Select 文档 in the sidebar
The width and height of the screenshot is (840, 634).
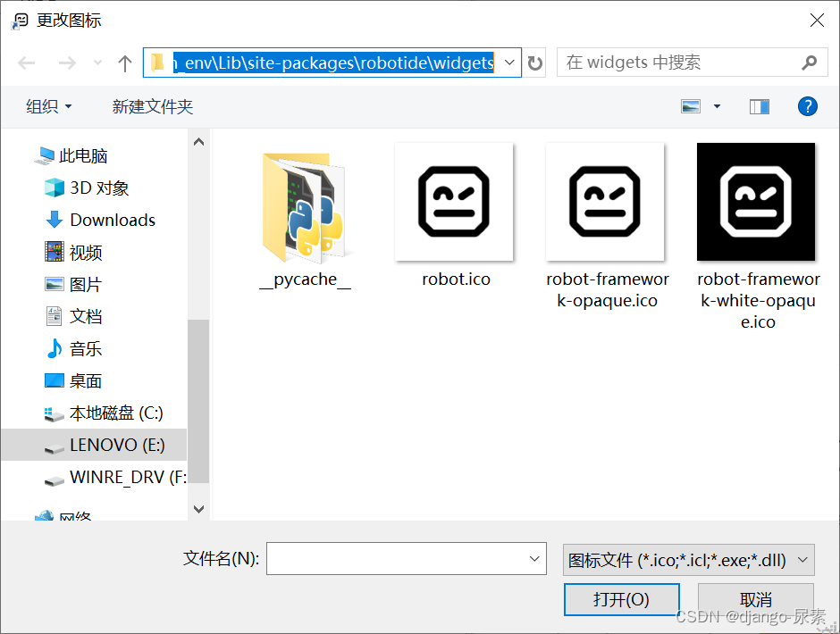85,316
